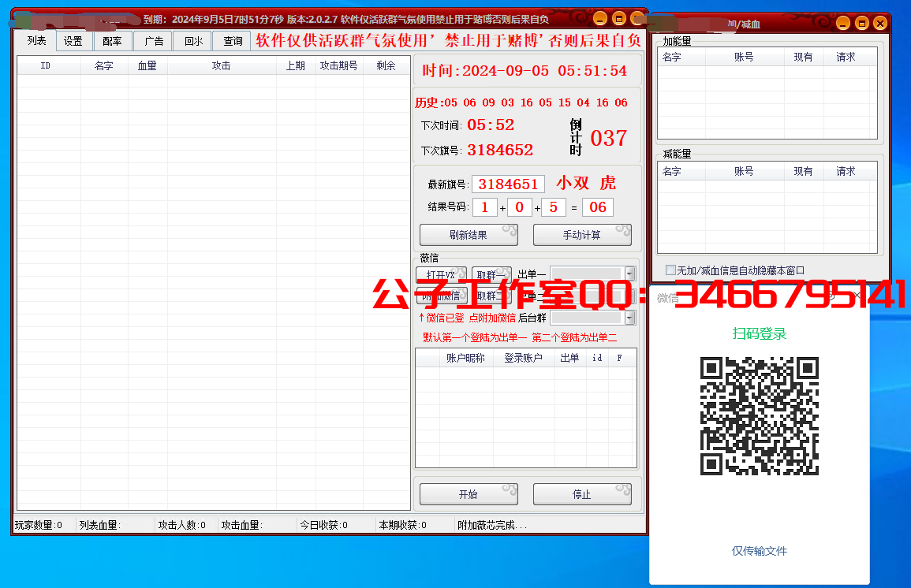911x588 pixels.
Task: Click the 攻击期号 column header
Action: 338,65
